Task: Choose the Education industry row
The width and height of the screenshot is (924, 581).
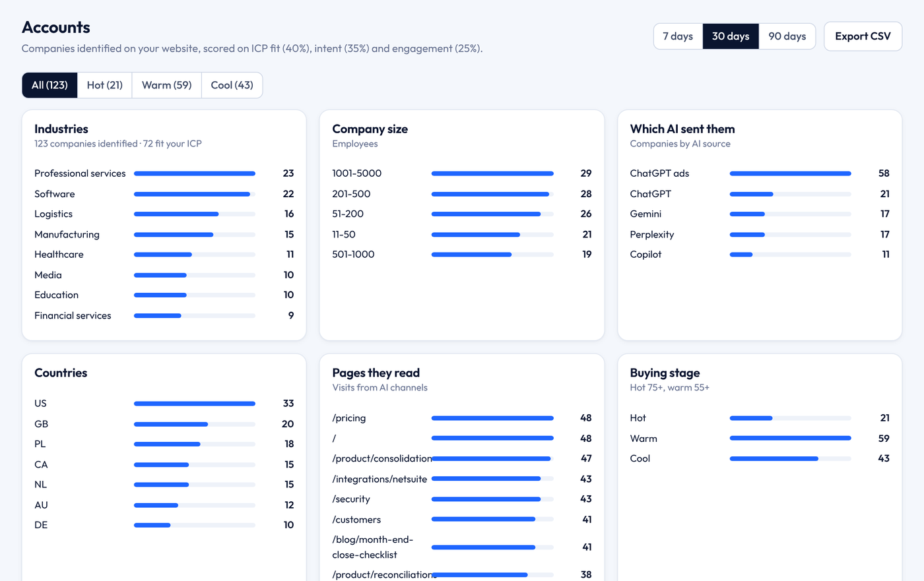Action: 164,295
